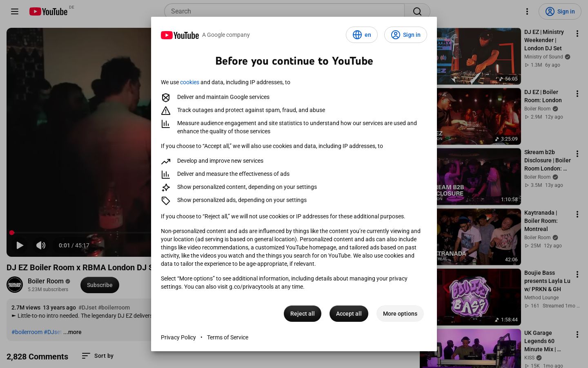Open Boujie Bass video thumbnail

point(479,297)
